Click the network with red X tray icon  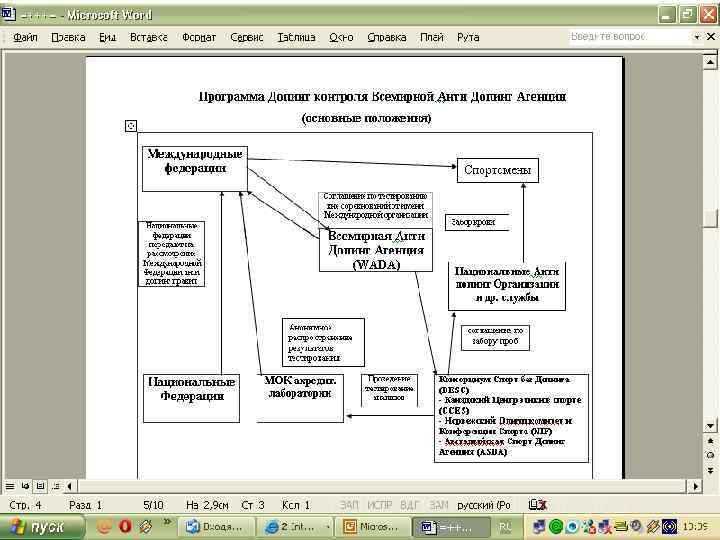(x=605, y=526)
